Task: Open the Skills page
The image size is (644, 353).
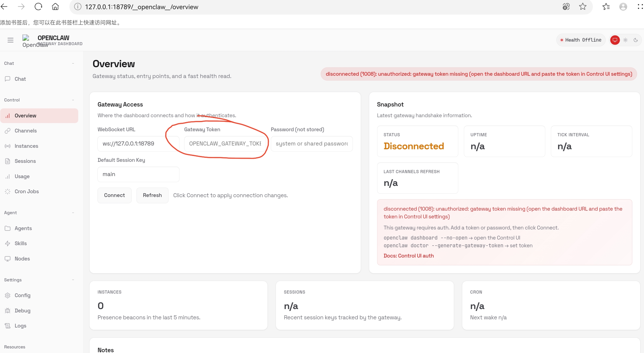Action: tap(21, 243)
